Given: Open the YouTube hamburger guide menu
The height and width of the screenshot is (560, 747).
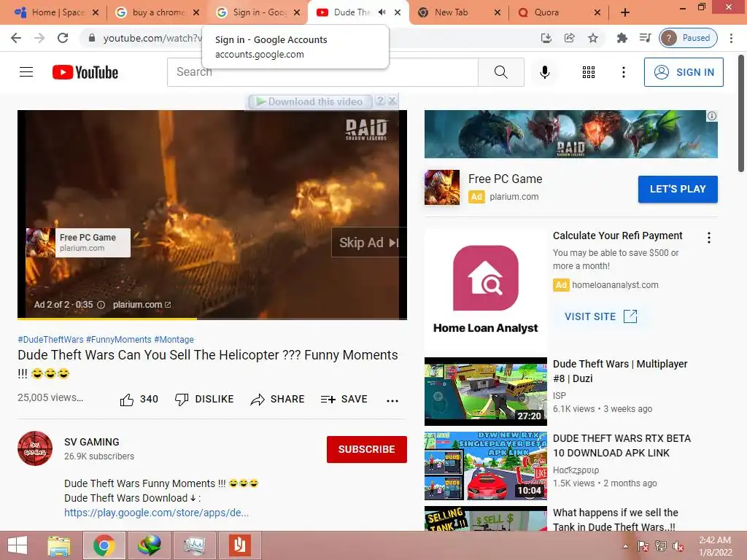Looking at the screenshot, I should coord(26,72).
